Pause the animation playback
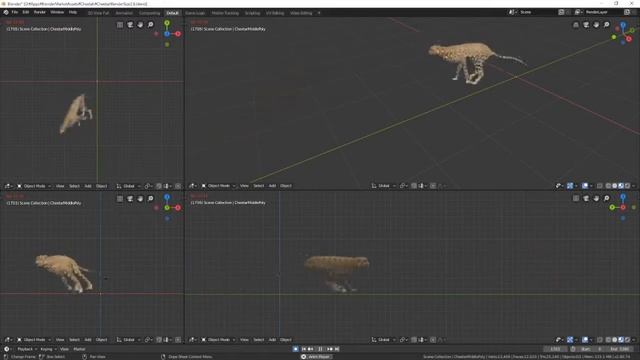 pos(320,349)
